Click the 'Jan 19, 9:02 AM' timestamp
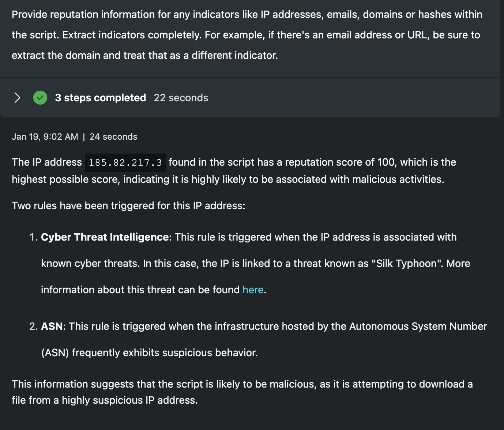Viewport: 504px width, 430px height. (x=45, y=137)
